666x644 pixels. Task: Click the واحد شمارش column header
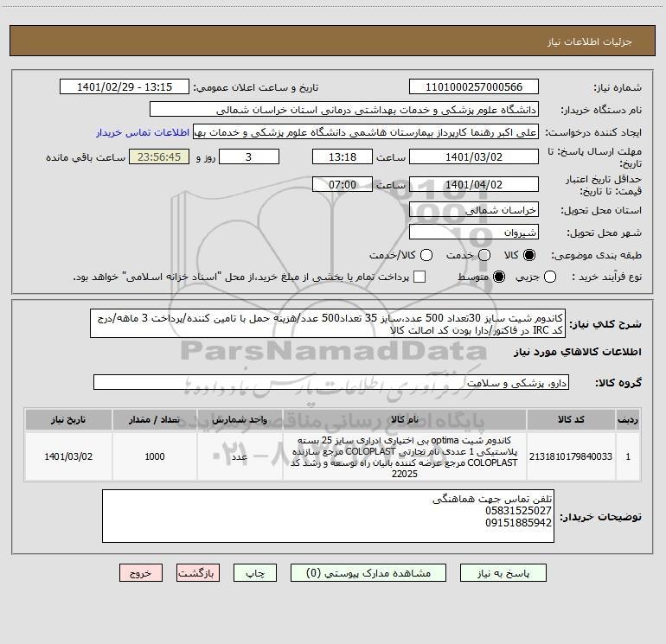240,419
